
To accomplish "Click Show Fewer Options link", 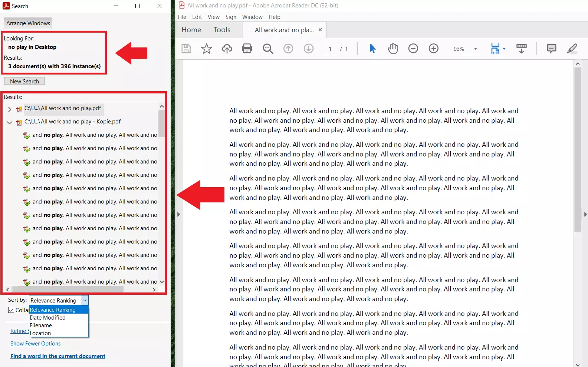I will click(x=35, y=344).
